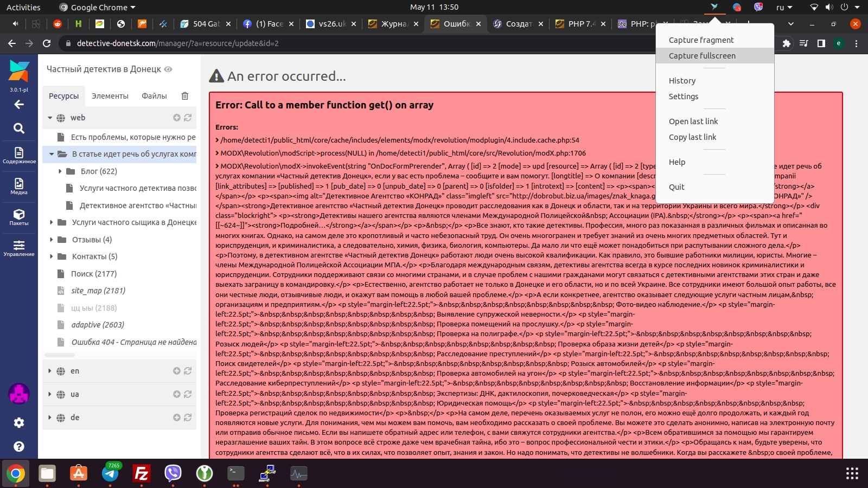Open the MODX search magnifier icon
868x488 pixels.
point(19,129)
